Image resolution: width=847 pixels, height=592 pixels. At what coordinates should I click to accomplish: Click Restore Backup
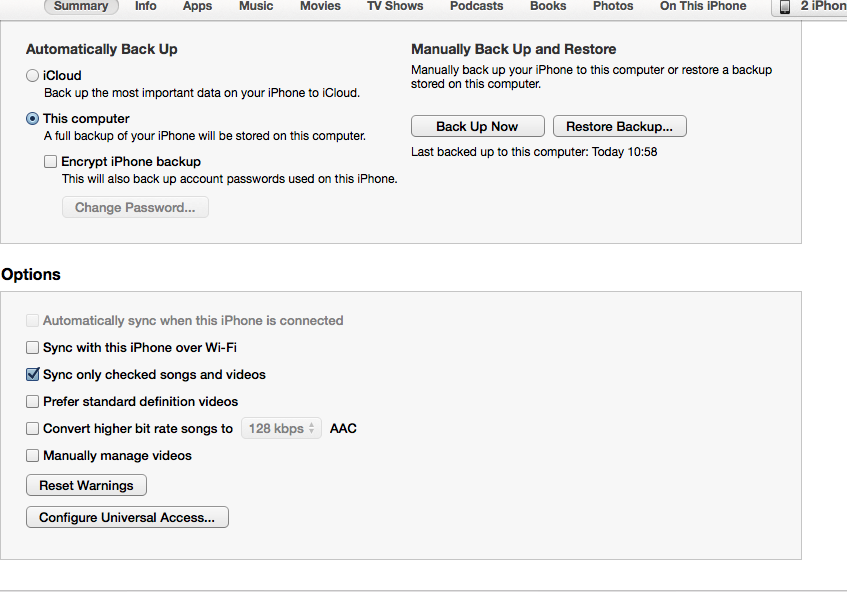[619, 126]
